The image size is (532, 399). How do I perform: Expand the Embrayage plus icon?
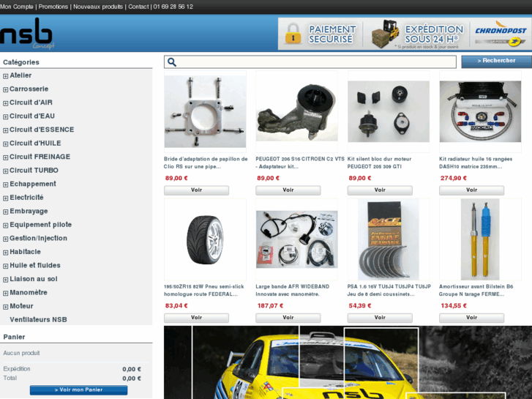coord(5,212)
